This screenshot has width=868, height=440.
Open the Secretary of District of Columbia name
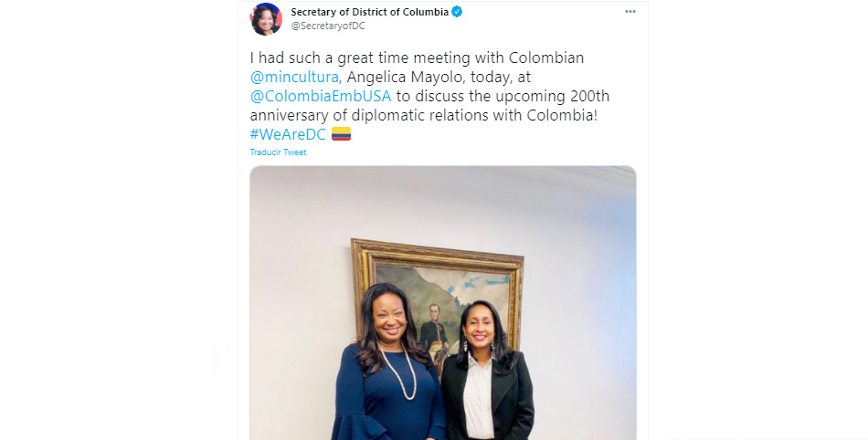370,12
